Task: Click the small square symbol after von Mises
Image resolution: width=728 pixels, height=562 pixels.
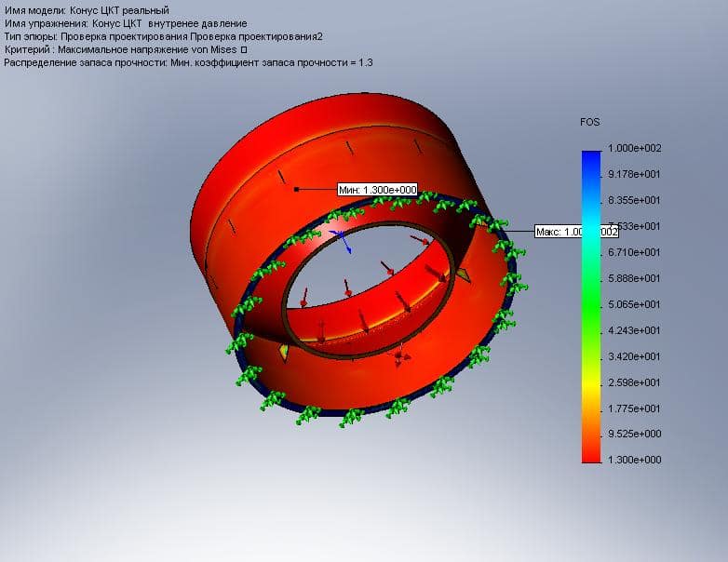Action: pos(244,49)
